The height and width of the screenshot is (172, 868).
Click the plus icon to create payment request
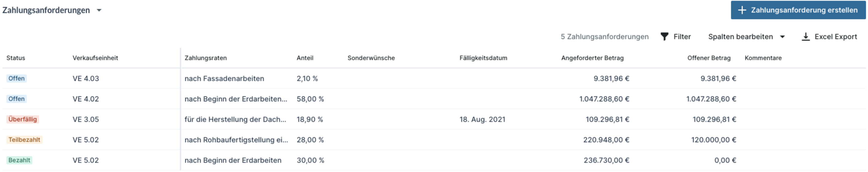click(x=742, y=10)
